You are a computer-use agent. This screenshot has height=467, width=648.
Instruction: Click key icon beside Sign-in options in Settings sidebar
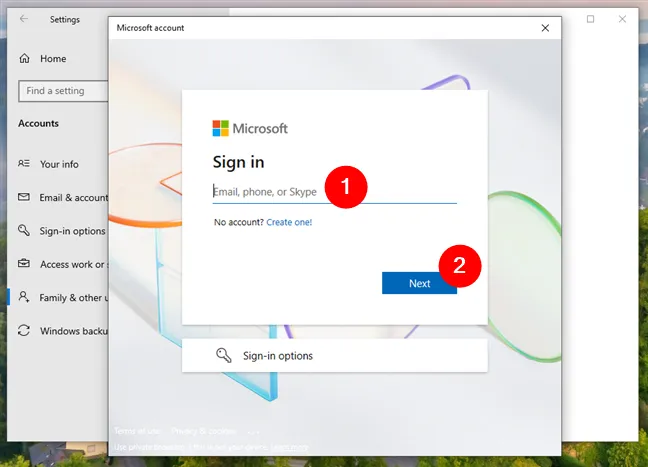24,230
